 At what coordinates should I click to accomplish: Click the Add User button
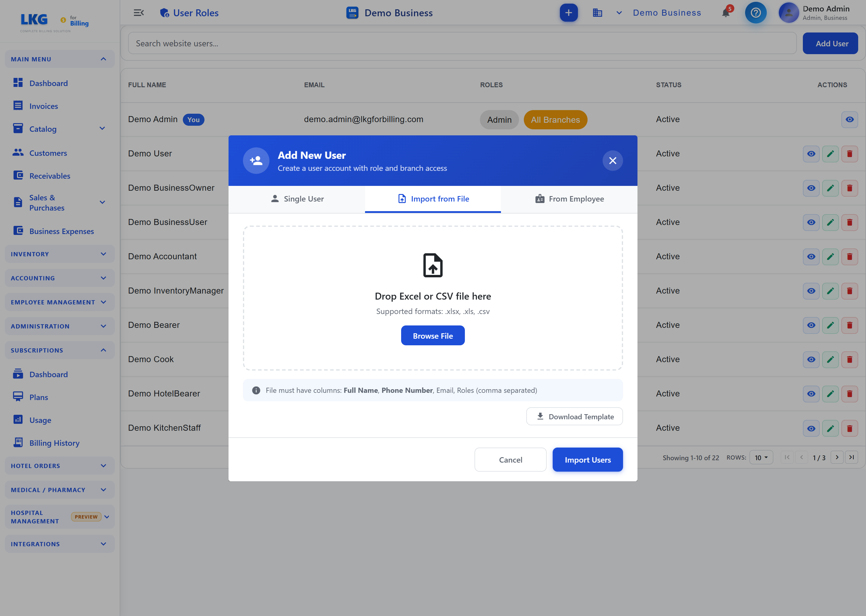[x=830, y=43]
